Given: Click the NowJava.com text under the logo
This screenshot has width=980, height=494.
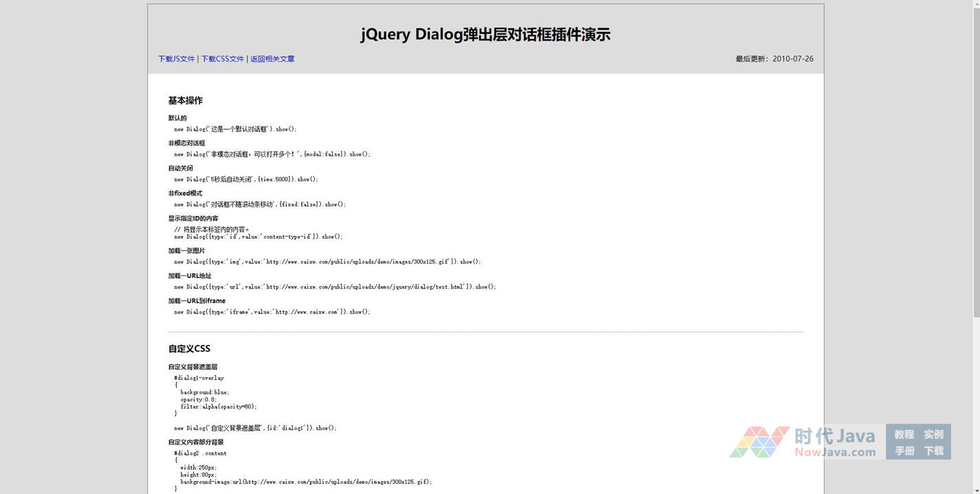Looking at the screenshot, I should tap(835, 453).
